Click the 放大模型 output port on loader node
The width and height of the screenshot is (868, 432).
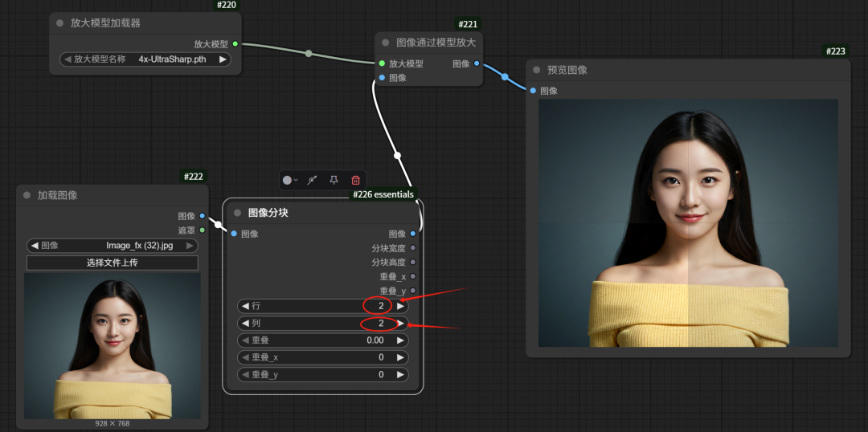point(235,44)
